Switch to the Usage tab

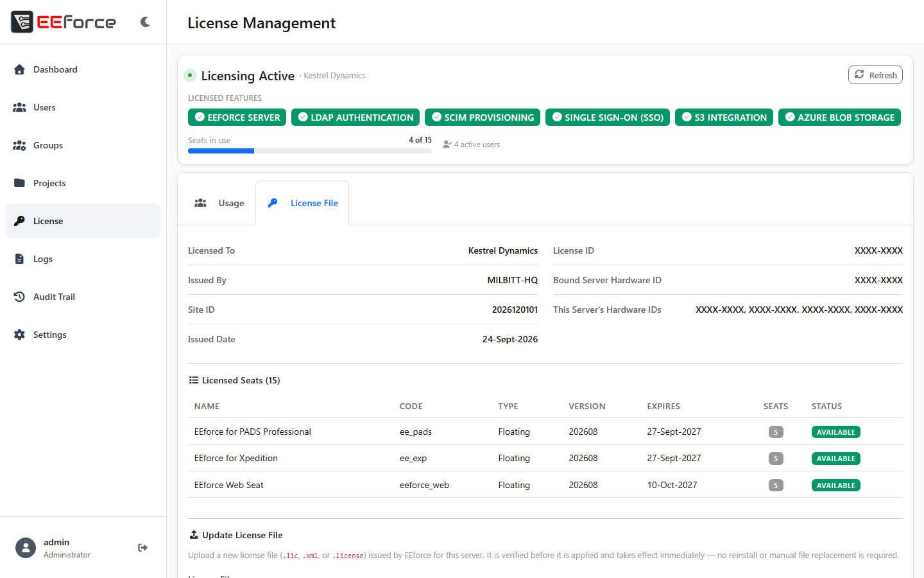pyautogui.click(x=219, y=203)
